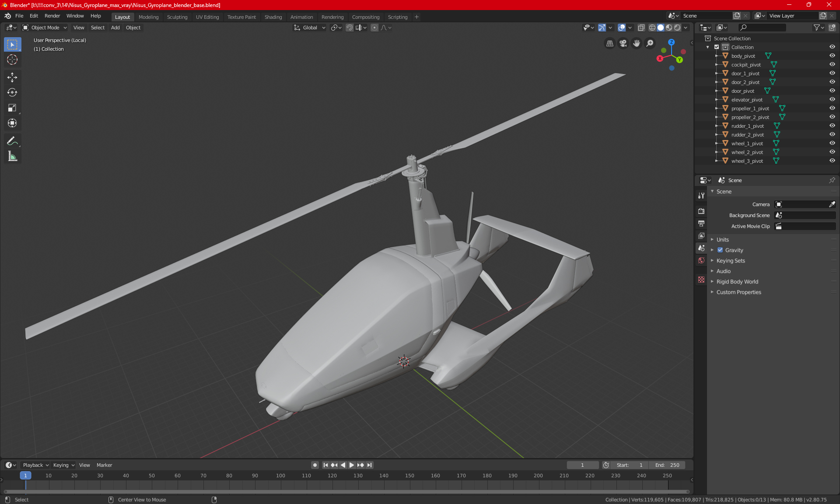Hide body_pivot in the outliner

832,56
